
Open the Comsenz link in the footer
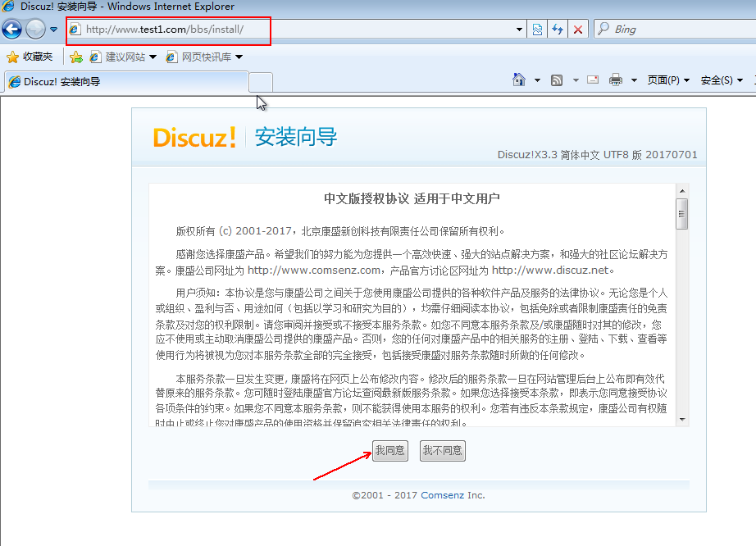coord(442,495)
